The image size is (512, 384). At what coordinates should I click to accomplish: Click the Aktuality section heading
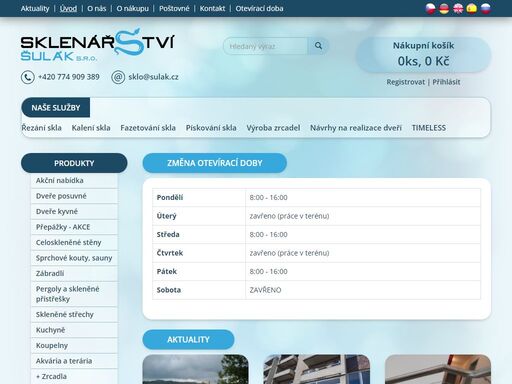coord(188,340)
